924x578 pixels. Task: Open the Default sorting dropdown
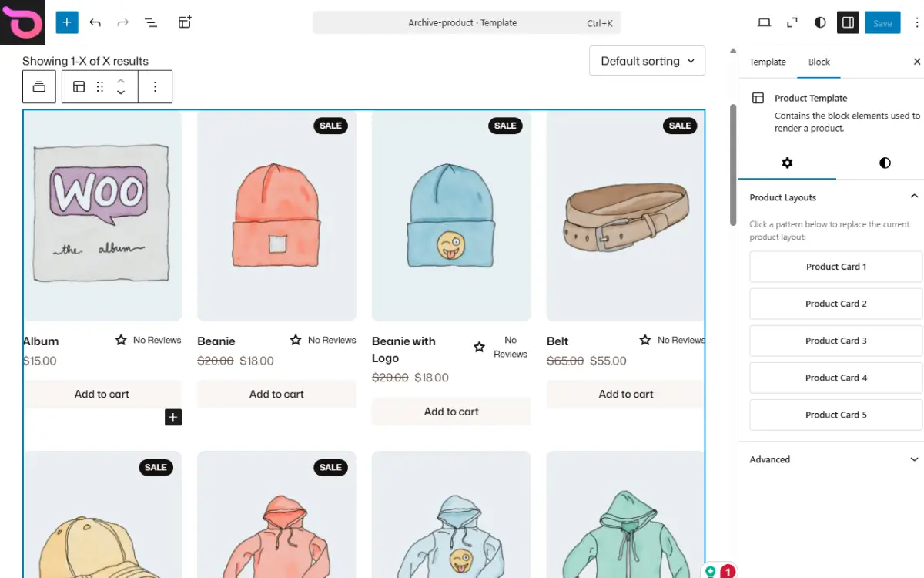[x=647, y=61]
